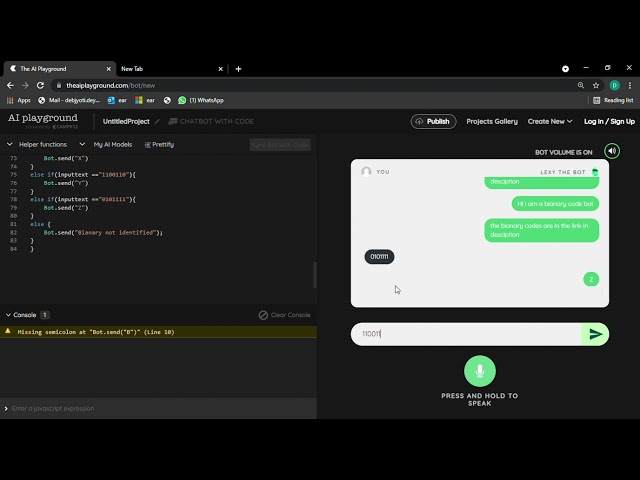Click the chat message input field
The height and width of the screenshot is (480, 640).
click(466, 334)
